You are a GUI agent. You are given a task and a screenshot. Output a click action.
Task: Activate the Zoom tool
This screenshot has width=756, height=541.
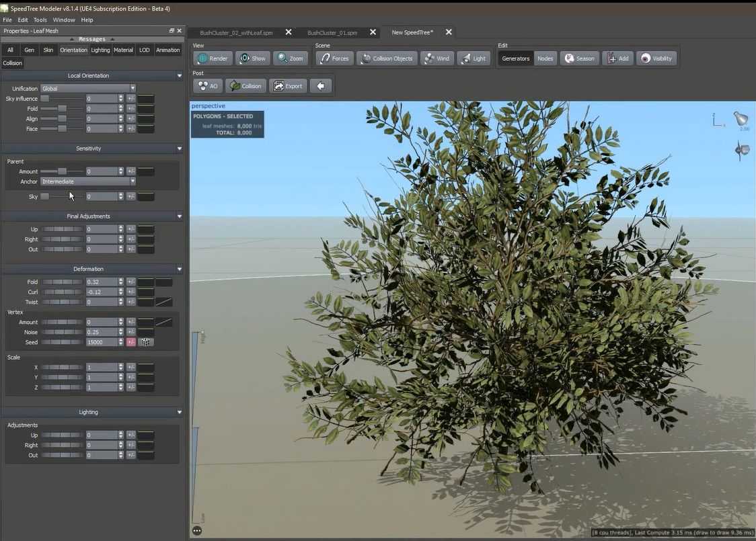[291, 58]
